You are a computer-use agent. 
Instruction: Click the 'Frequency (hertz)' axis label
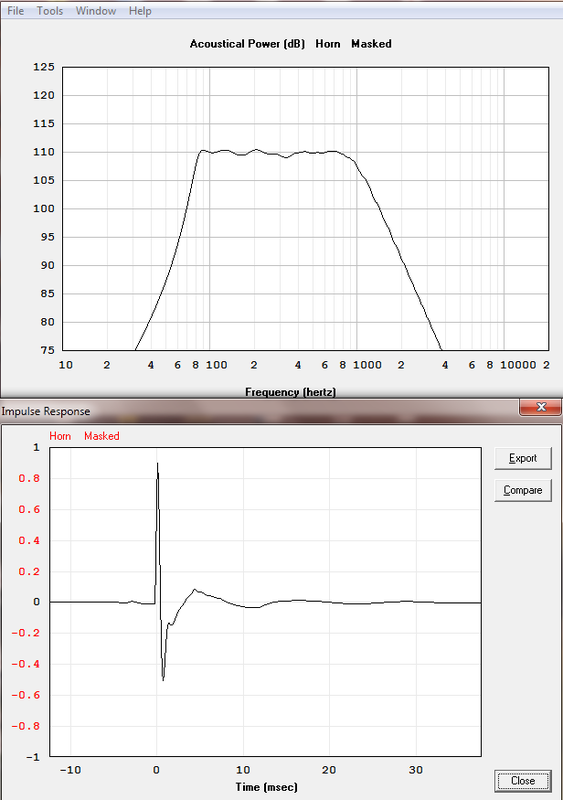coord(290,392)
